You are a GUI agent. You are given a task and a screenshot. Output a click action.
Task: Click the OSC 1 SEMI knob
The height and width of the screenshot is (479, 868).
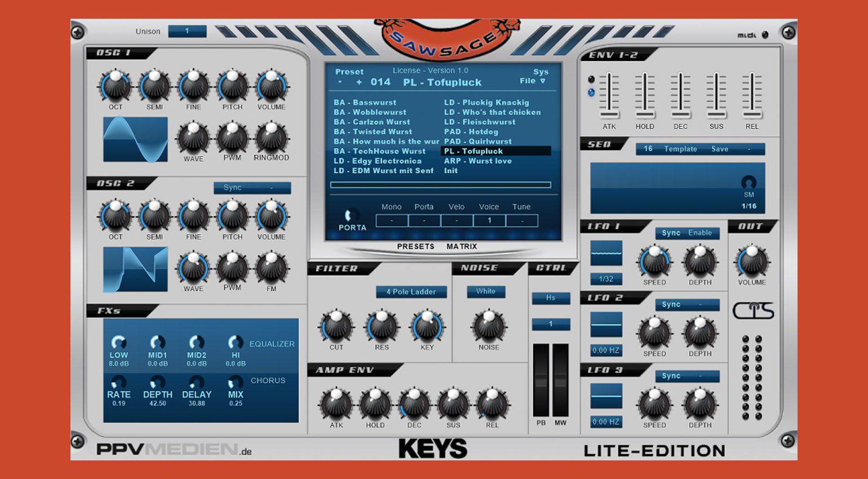click(154, 86)
